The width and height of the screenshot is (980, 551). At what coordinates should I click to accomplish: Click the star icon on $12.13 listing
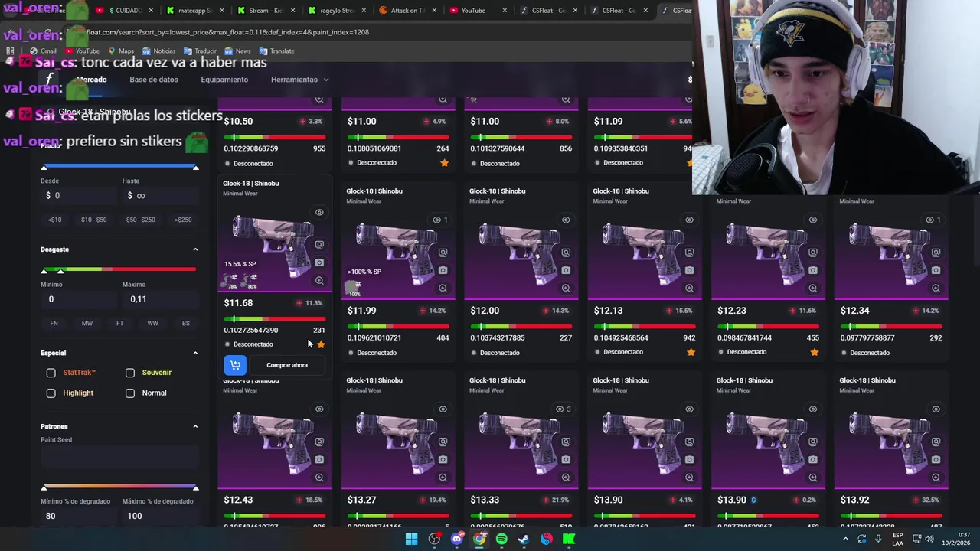[x=691, y=352]
